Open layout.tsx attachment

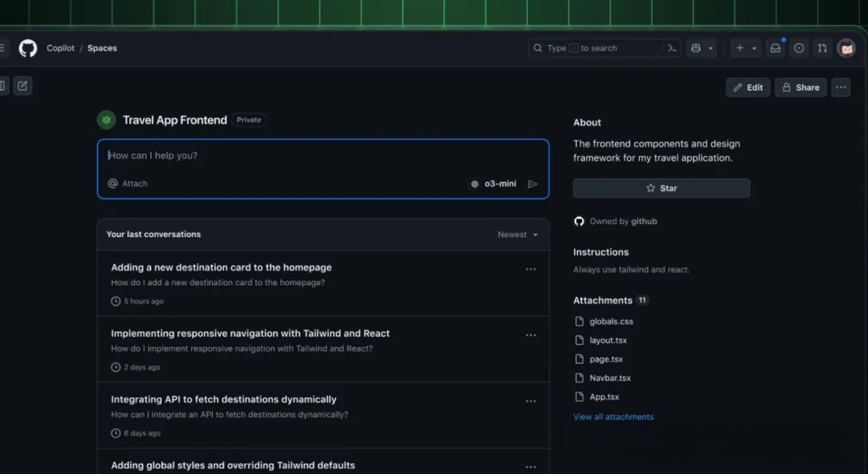[x=608, y=340]
